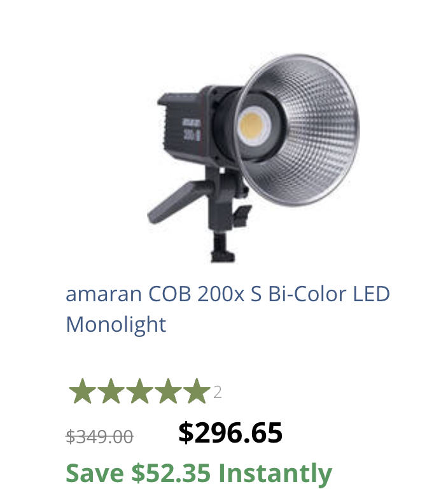Click the crossed-out $349.00 original price

coord(99,436)
